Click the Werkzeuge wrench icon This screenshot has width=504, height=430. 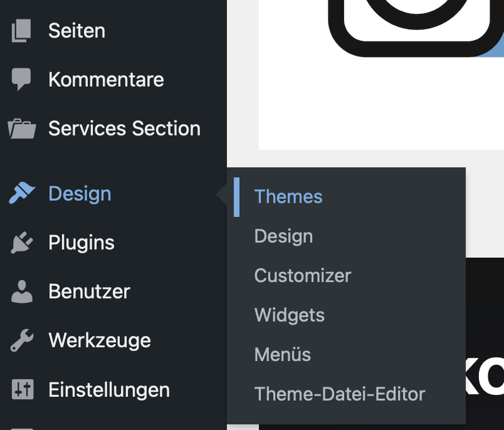coord(21,340)
